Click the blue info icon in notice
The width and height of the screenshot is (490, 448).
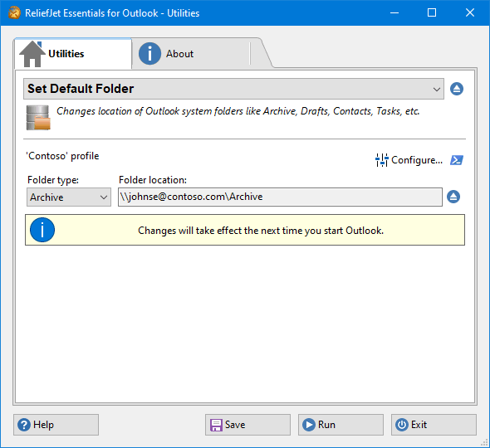click(x=42, y=230)
